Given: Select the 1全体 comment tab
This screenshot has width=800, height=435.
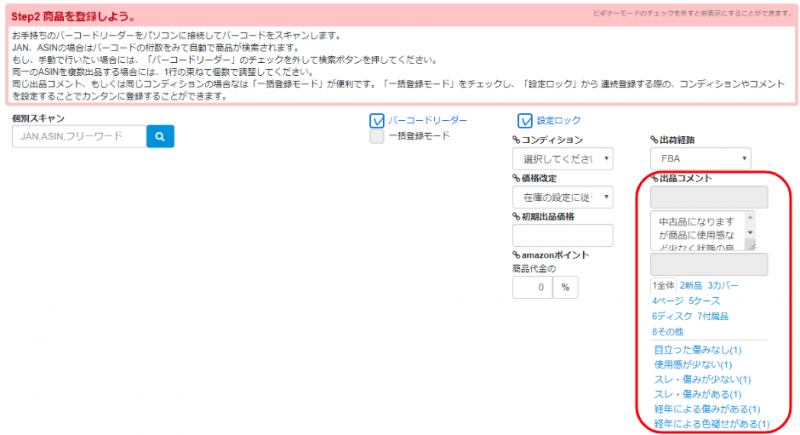Looking at the screenshot, I should pos(663,286).
